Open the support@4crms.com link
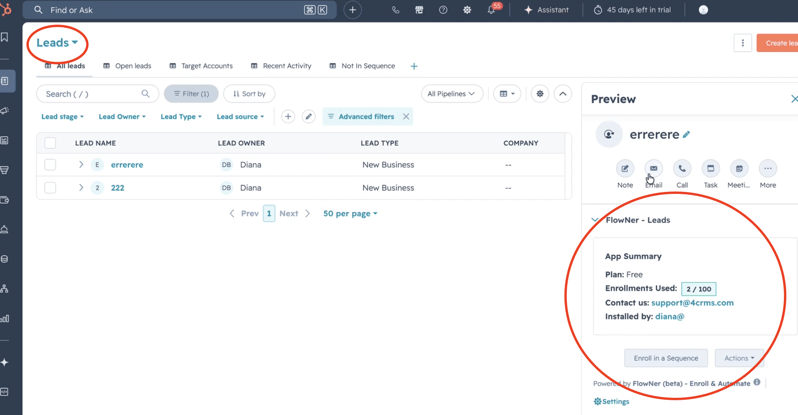This screenshot has width=798, height=415. [692, 302]
